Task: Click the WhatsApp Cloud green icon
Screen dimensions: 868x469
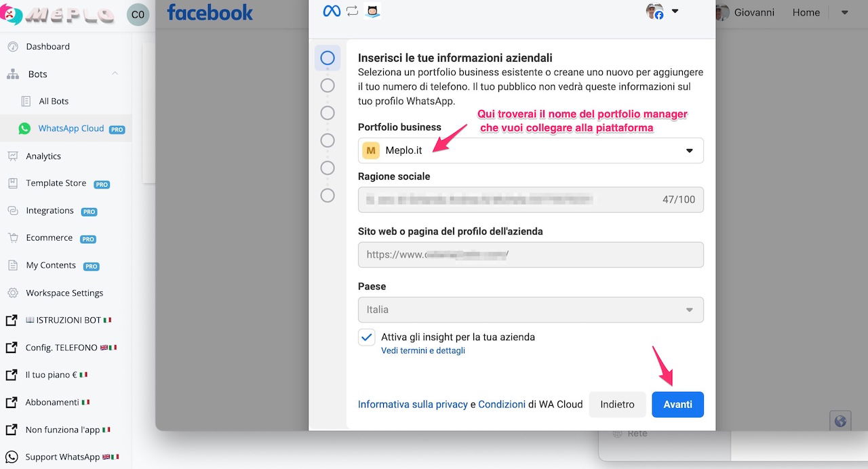Action: pyautogui.click(x=24, y=129)
